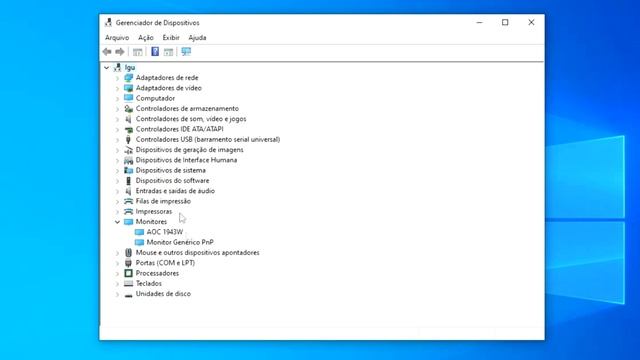Screen dimensions: 640x360
Task: Click the Dispositivos de geração de imagens icon
Action: (129, 150)
